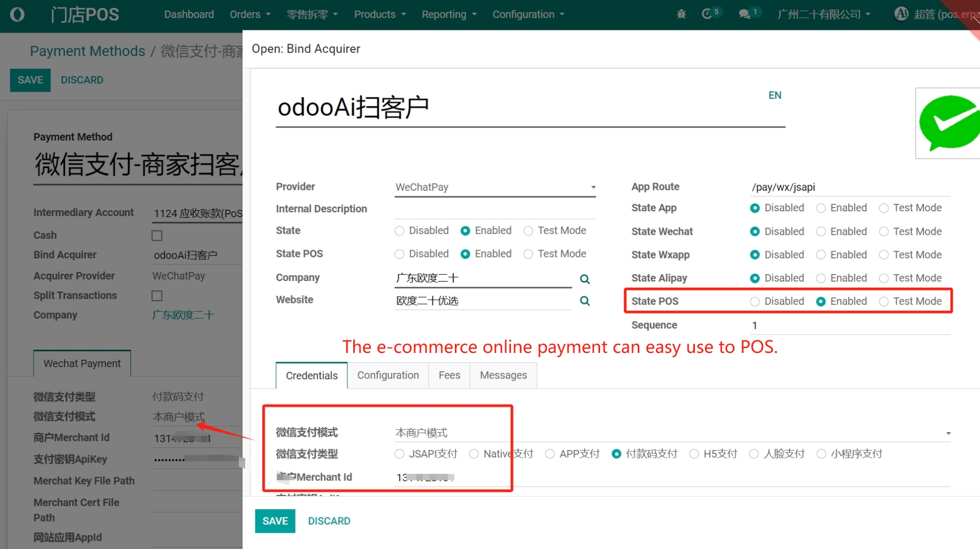Save the Bind Acquirer dialog
The width and height of the screenshot is (980, 549).
(275, 521)
